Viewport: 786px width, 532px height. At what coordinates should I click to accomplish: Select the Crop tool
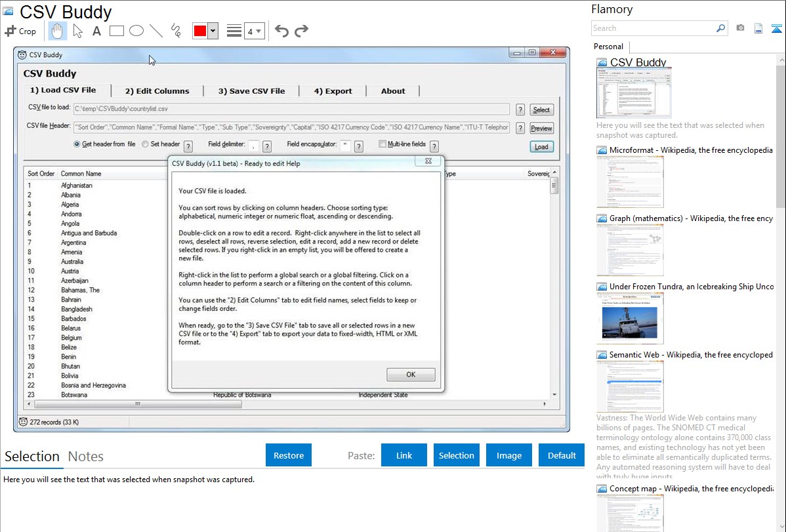pyautogui.click(x=20, y=31)
